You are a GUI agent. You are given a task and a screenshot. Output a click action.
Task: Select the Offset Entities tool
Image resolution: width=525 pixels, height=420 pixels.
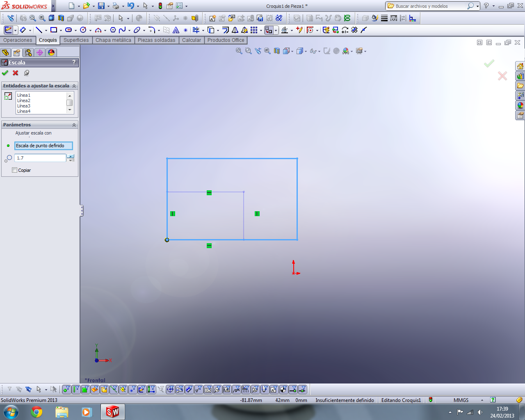coord(226,30)
